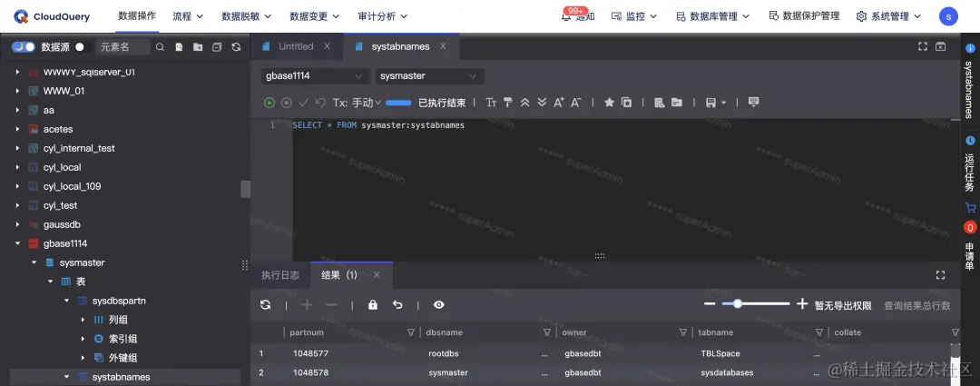Viewport: 980px width, 386px height.
Task: Collapse all tree nodes in the data source panel
Action: pos(217,47)
